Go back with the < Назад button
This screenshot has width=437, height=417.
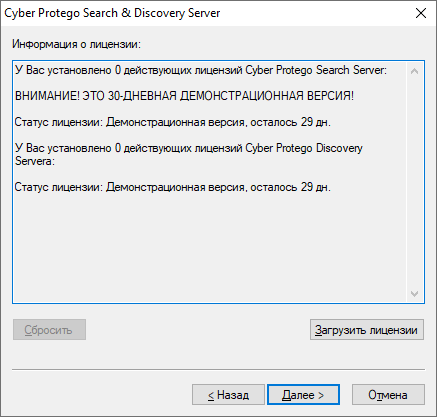tap(228, 395)
